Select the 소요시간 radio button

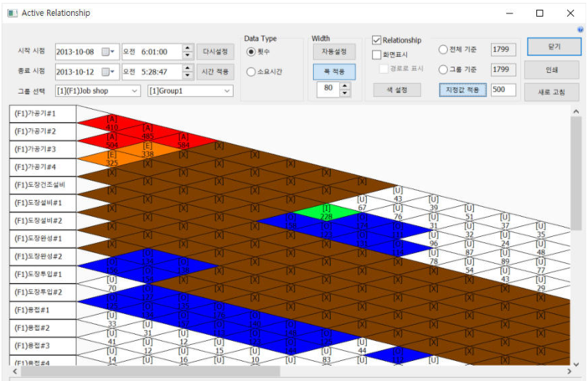pos(251,72)
